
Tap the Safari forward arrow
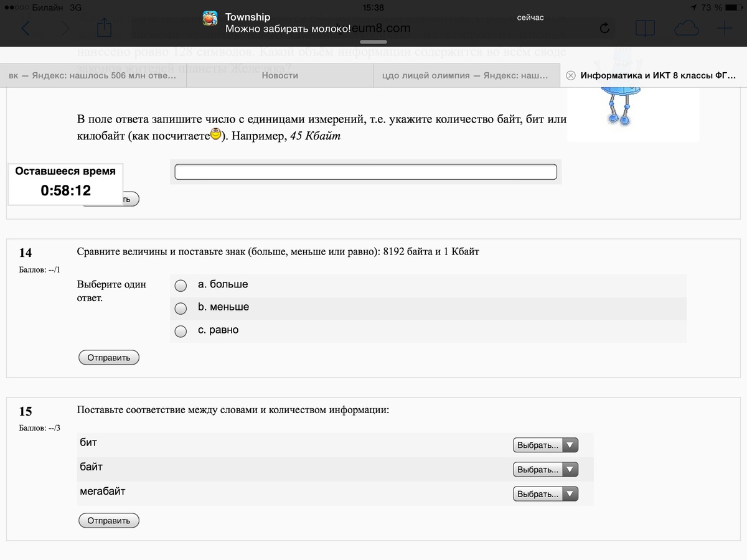(65, 28)
